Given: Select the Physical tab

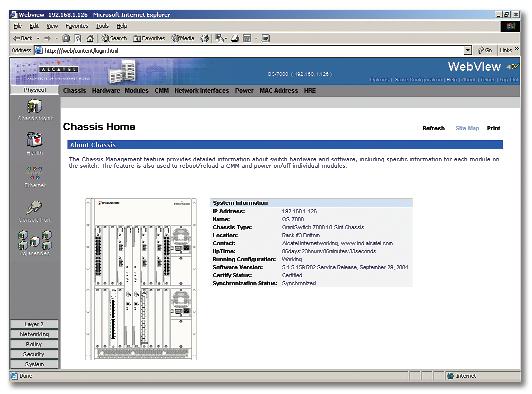Looking at the screenshot, I should pos(35,90).
